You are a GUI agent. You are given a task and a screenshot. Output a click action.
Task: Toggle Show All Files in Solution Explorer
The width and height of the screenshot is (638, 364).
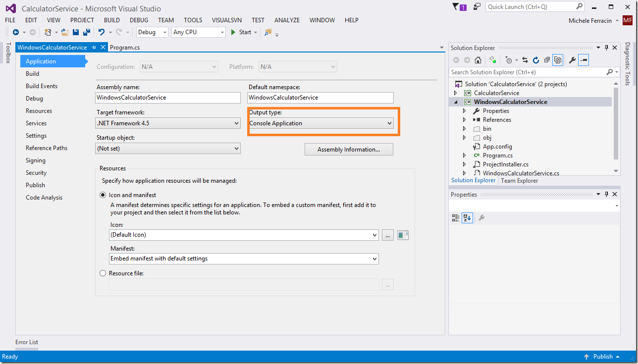(558, 60)
